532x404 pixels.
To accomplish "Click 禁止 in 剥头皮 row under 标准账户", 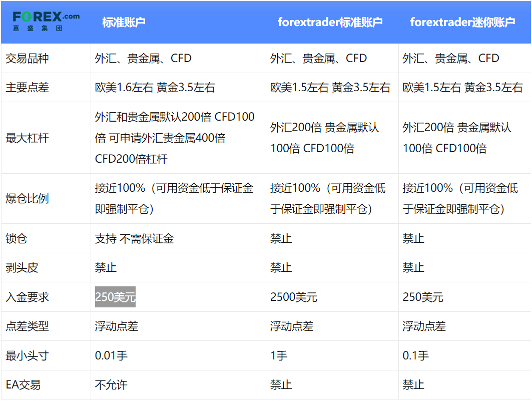I will coord(106,268).
